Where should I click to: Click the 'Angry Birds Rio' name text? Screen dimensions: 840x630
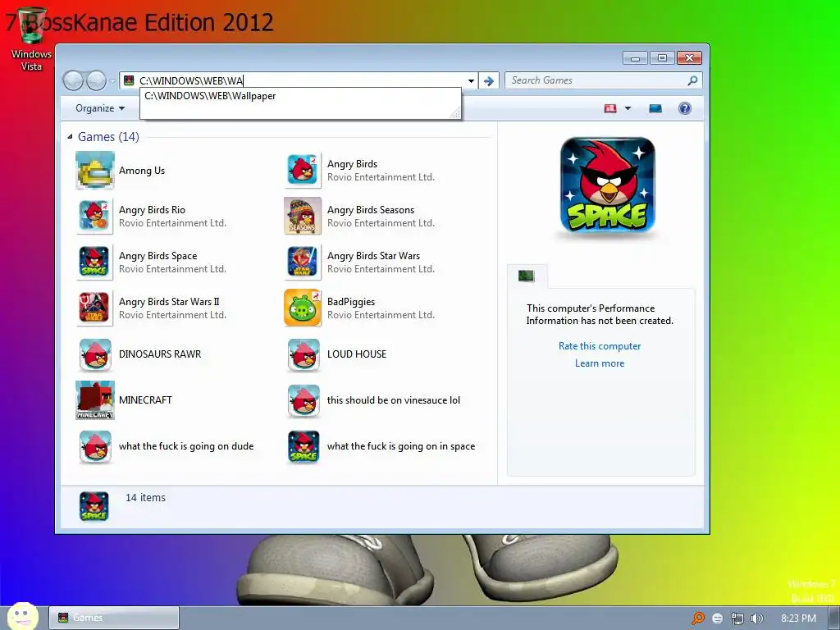tap(152, 210)
